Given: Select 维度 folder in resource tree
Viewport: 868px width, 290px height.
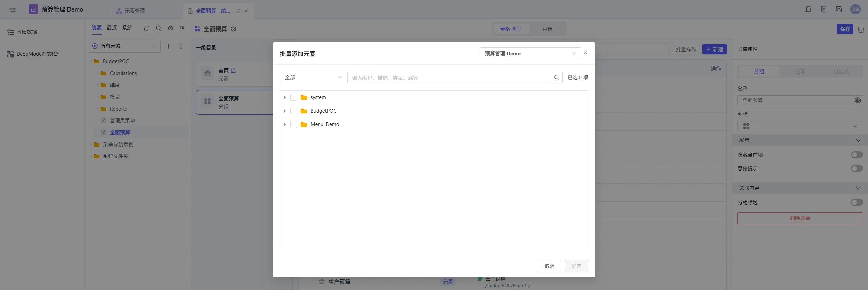Looking at the screenshot, I should 115,85.
